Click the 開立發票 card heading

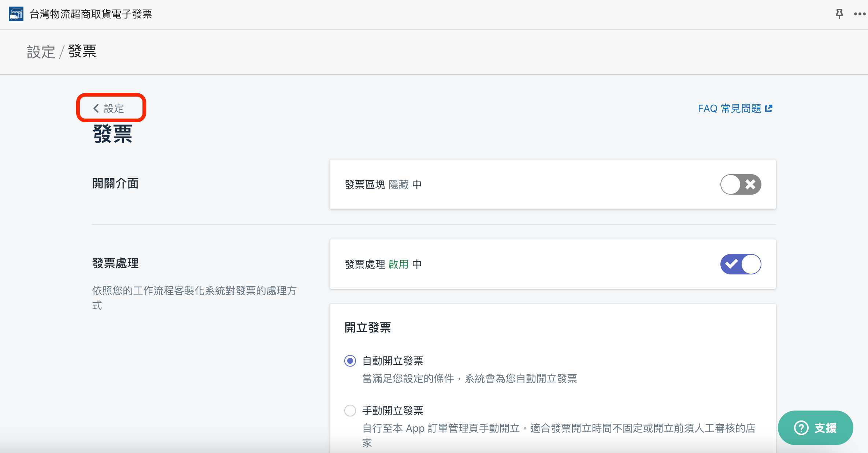(368, 327)
